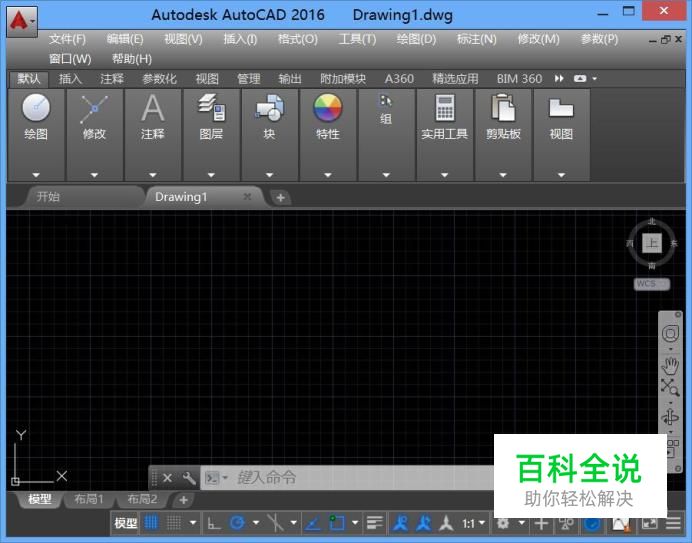Click the 键入命令 command line input
The width and height of the screenshot is (692, 543).
(350, 478)
